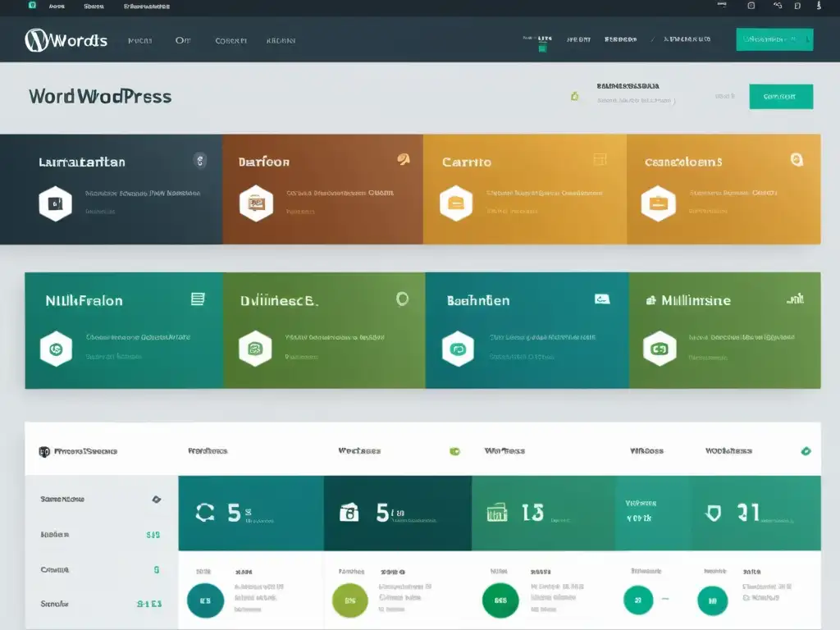Click the round badge icon on the Larnatantan card
Image resolution: width=840 pixels, height=630 pixels.
(x=200, y=160)
